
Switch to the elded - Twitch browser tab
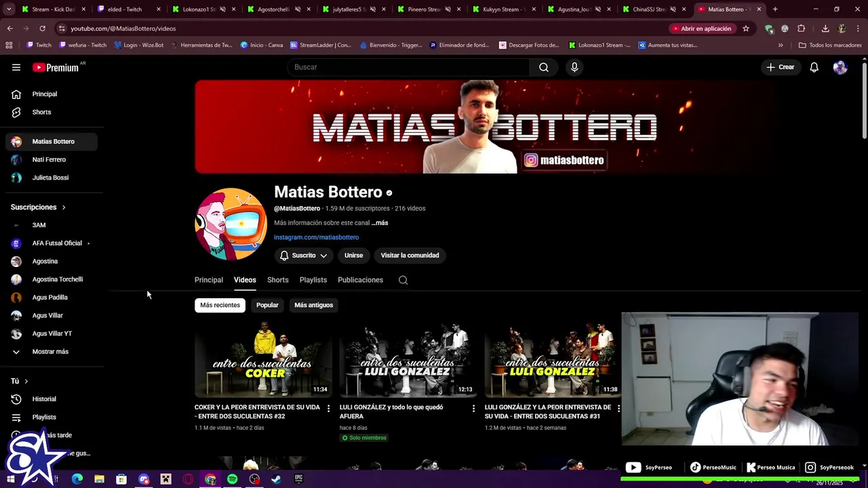click(x=127, y=9)
